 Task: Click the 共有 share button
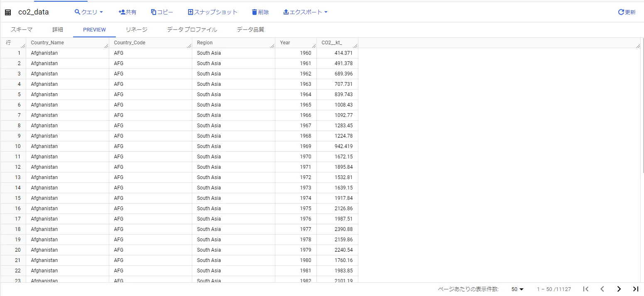tap(127, 12)
